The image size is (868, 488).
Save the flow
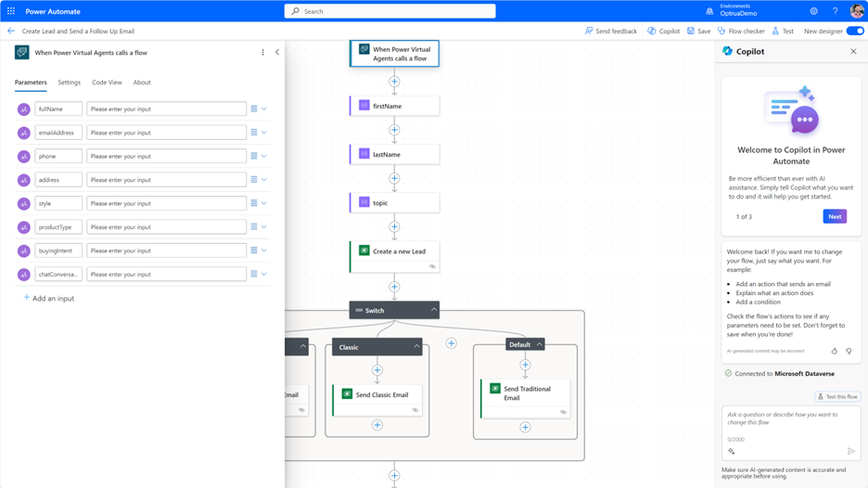coord(698,31)
